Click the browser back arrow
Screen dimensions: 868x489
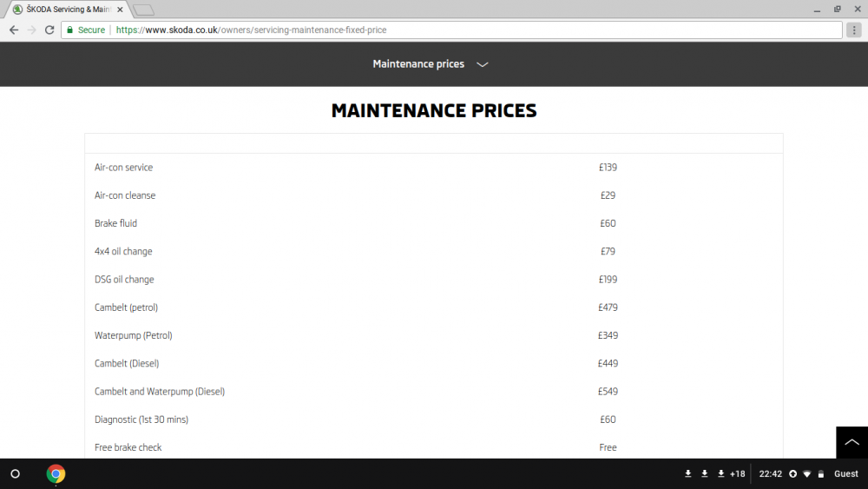coord(14,30)
